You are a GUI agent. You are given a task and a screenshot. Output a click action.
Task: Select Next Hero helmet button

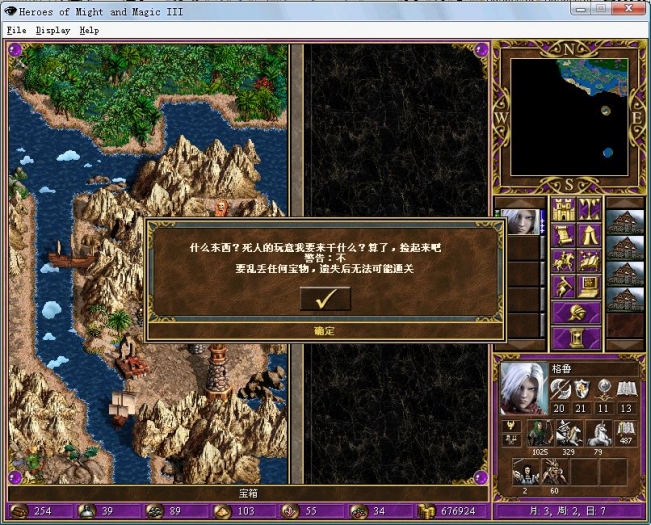coord(576,313)
